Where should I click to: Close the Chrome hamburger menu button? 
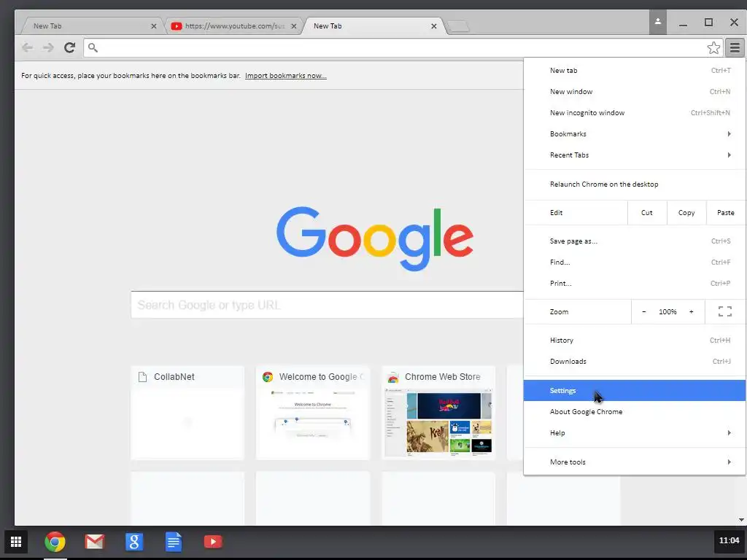[735, 47]
